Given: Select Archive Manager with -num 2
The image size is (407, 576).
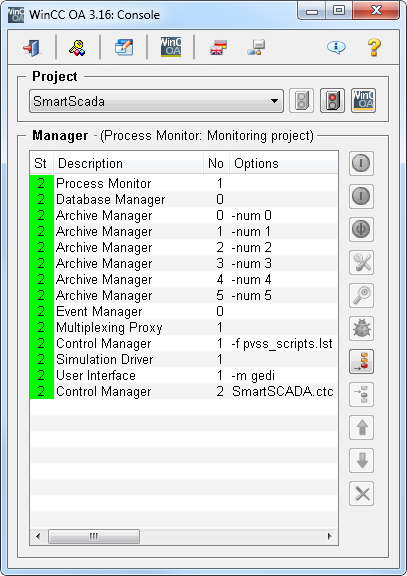Looking at the screenshot, I should tap(184, 247).
